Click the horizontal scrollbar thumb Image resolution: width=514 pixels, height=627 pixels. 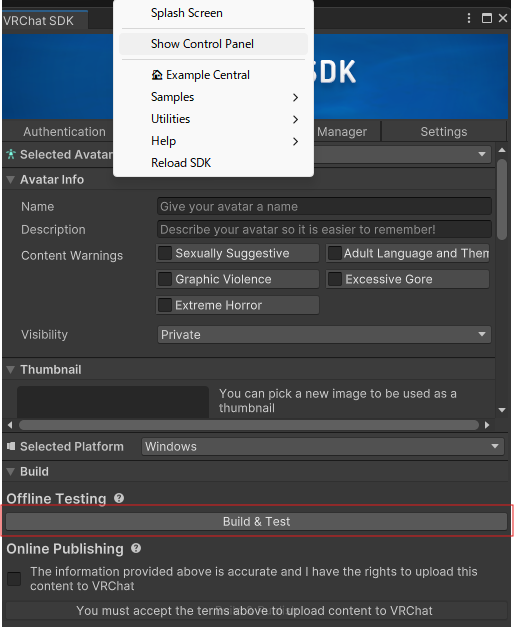coord(249,425)
